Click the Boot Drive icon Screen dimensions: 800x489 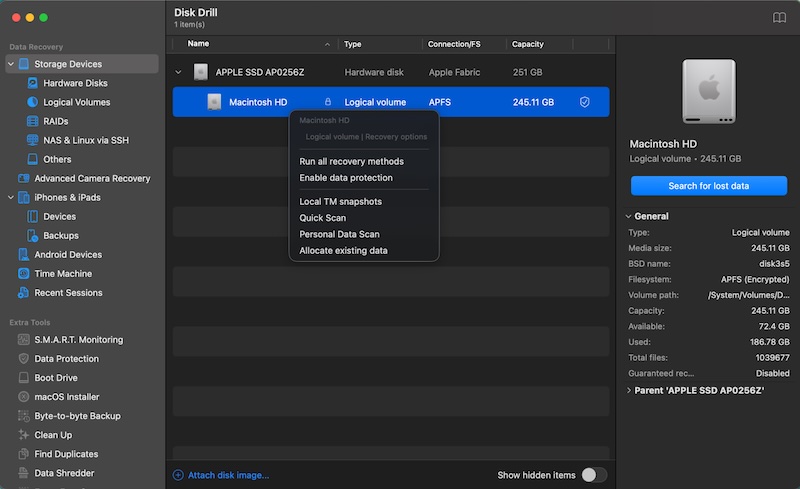(23, 378)
